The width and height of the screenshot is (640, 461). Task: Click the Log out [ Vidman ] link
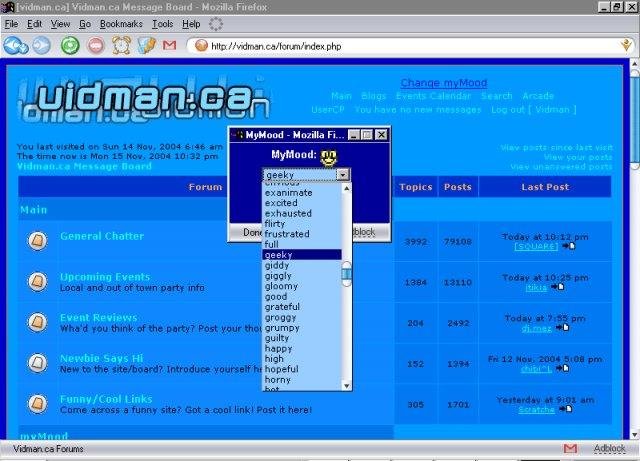[534, 109]
